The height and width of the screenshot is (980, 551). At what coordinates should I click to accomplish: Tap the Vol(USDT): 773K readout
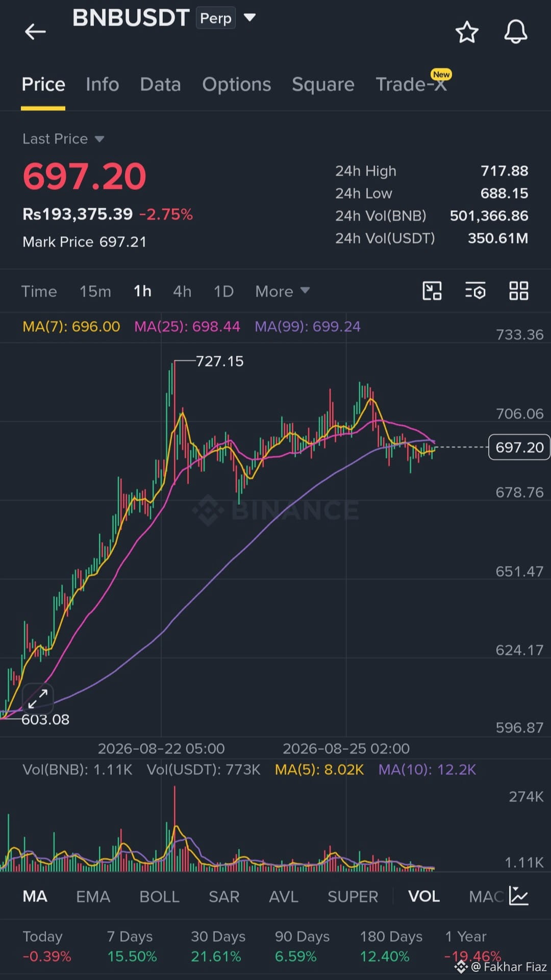204,769
